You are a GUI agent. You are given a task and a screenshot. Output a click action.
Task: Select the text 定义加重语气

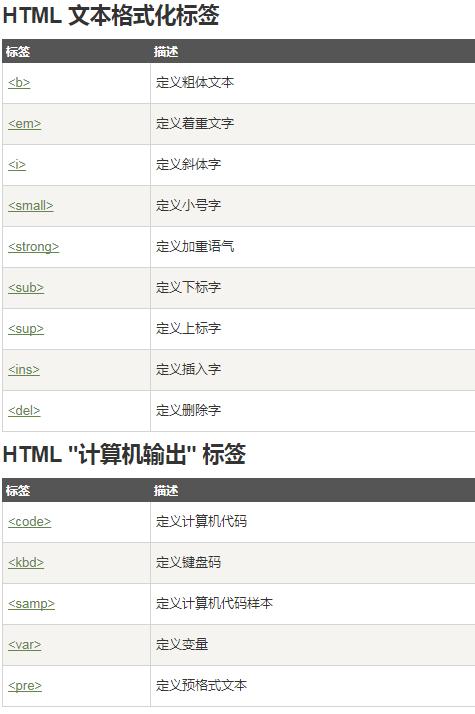coord(195,246)
